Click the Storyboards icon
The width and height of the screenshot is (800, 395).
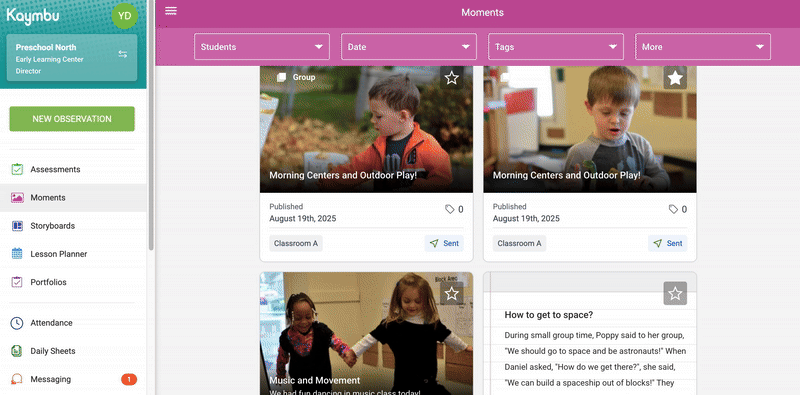(17, 226)
